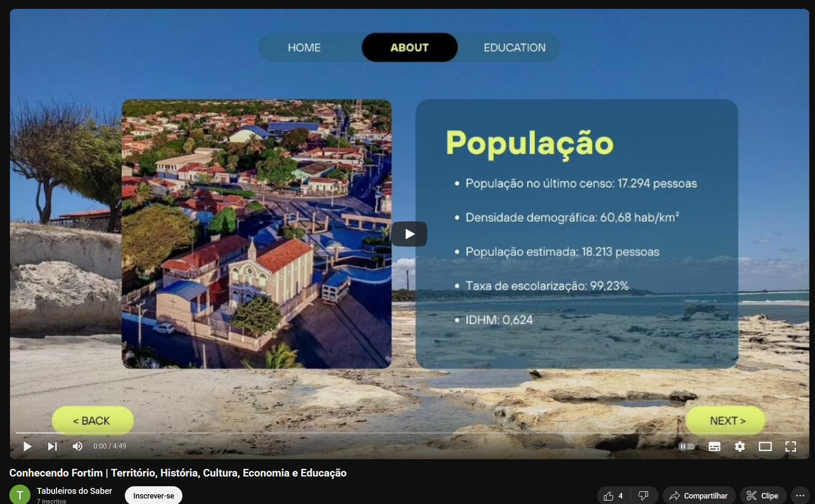Image resolution: width=815 pixels, height=504 pixels.
Task: Switch to theater mode
Action: 765,446
